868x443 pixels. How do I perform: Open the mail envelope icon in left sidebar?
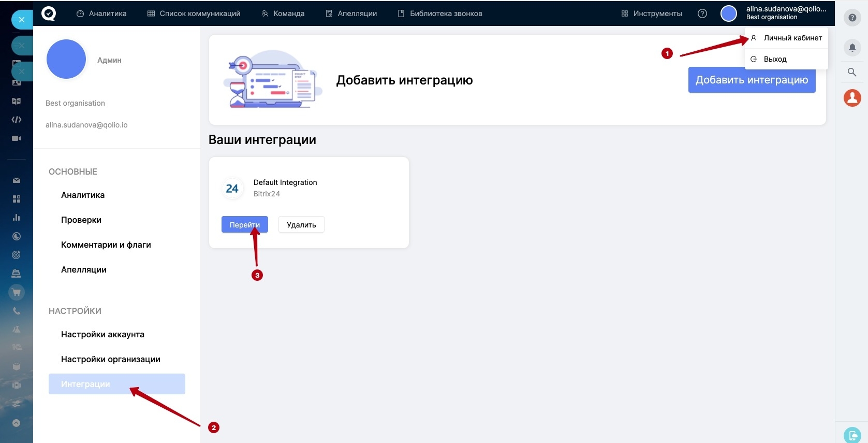click(x=17, y=180)
